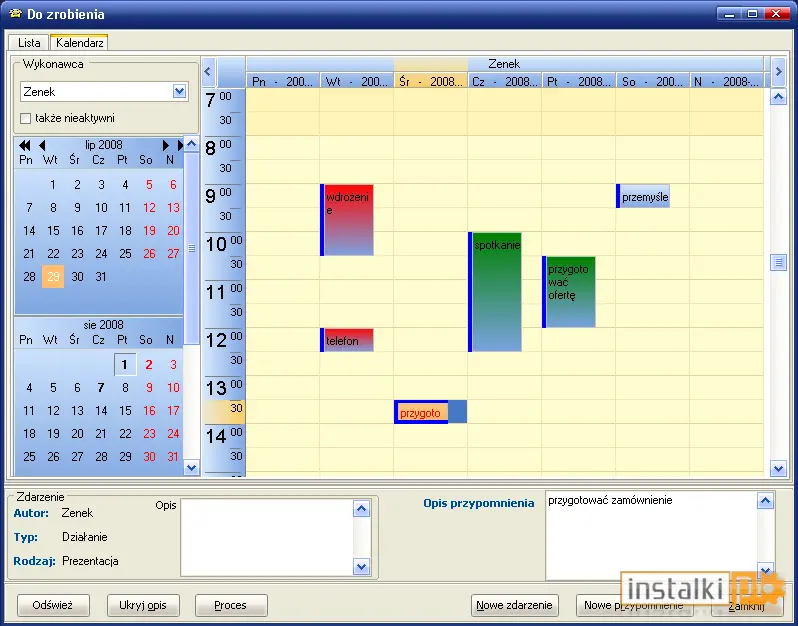Click the Cz day column header
This screenshot has width=798, height=626.
pyautogui.click(x=504, y=81)
